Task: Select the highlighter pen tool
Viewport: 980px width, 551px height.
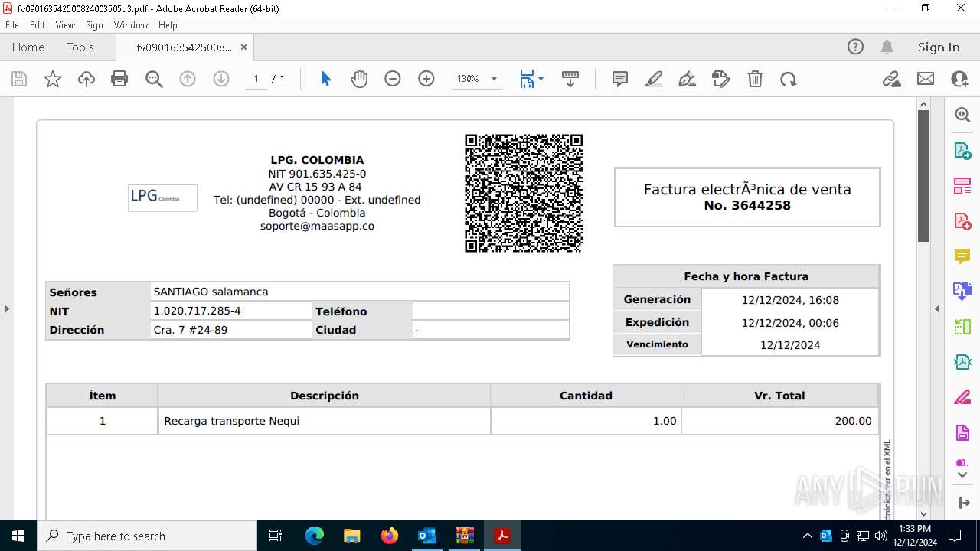Action: tap(654, 79)
